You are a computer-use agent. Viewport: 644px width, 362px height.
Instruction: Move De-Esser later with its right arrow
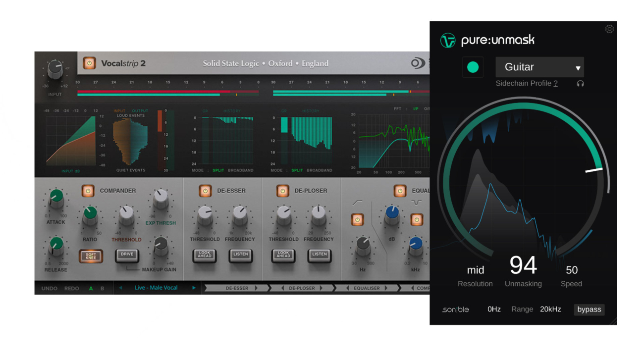256,288
